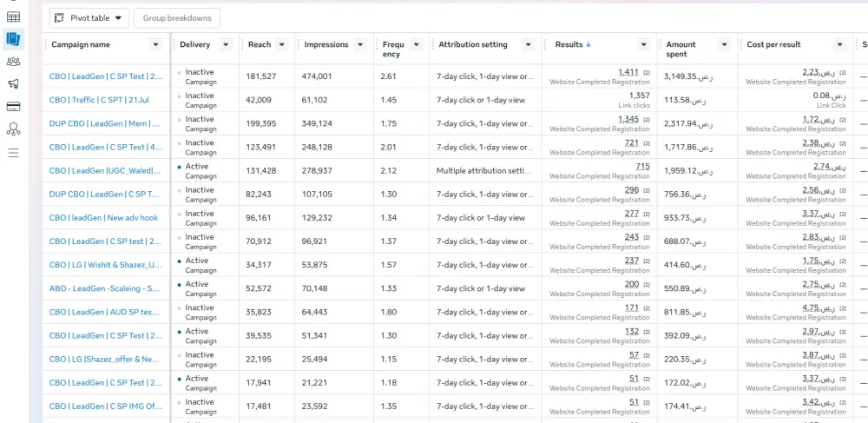Open ABO - LeadGen -Scaleing campaign link
The image size is (868, 423).
coord(104,288)
